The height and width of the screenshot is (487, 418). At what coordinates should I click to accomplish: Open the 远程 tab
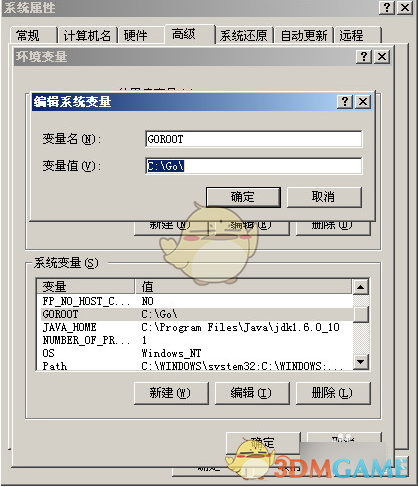tap(357, 35)
